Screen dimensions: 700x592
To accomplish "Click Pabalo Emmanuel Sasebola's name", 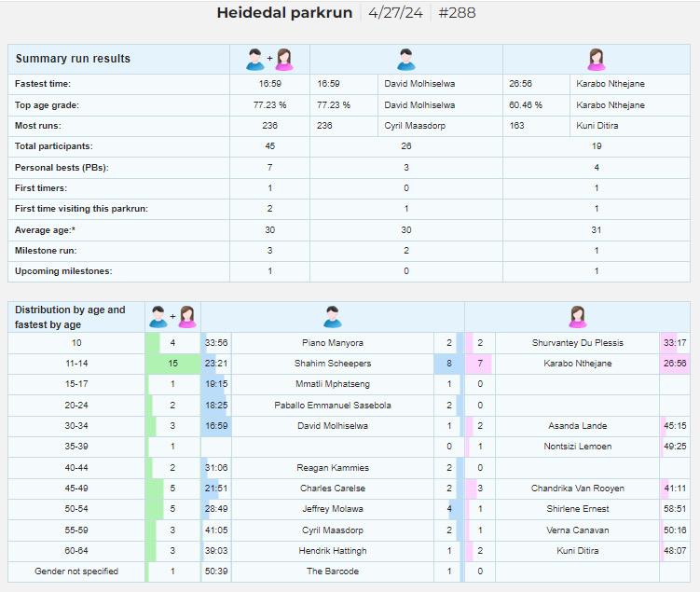I will (333, 406).
